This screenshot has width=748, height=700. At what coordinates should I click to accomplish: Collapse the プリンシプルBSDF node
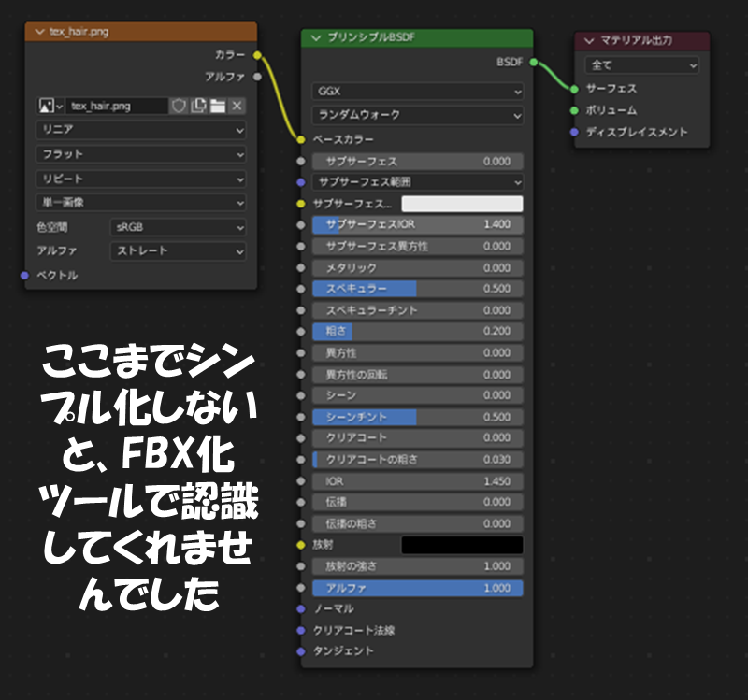[x=315, y=38]
